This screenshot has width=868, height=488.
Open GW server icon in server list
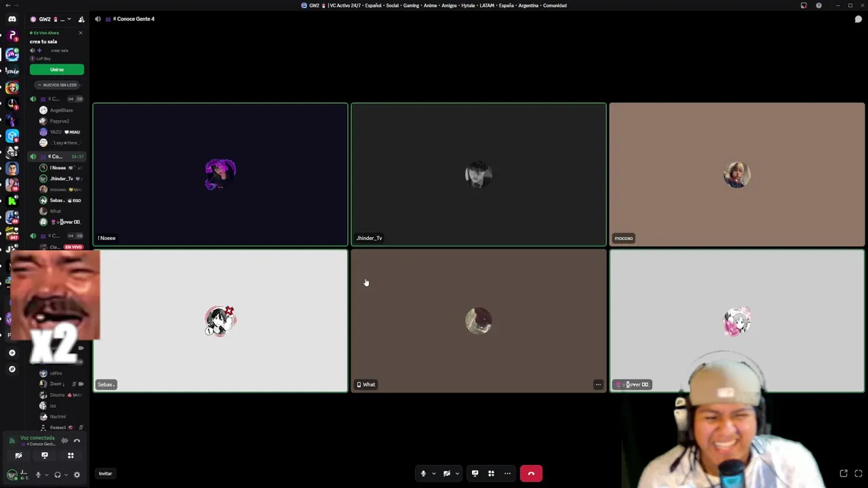pos(12,53)
